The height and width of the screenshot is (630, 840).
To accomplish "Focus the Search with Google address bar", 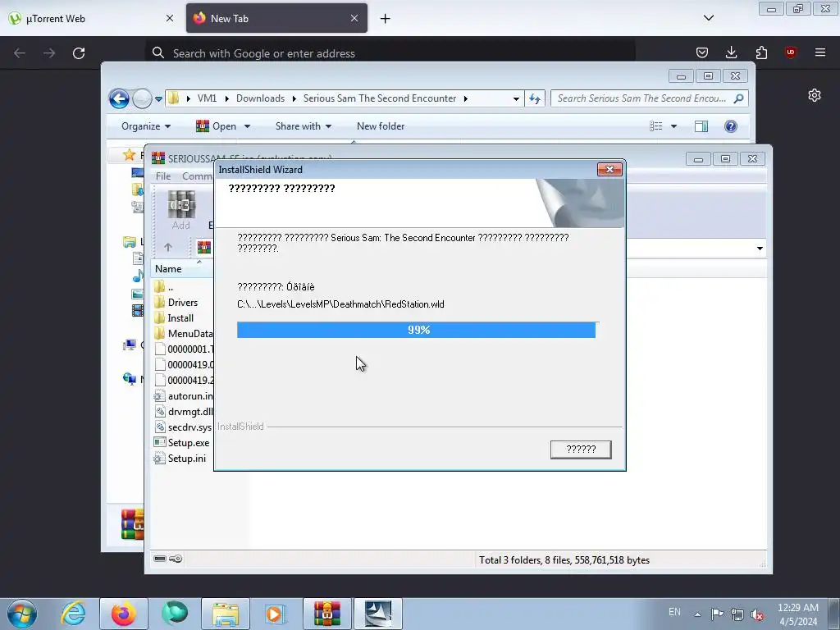I will point(391,53).
